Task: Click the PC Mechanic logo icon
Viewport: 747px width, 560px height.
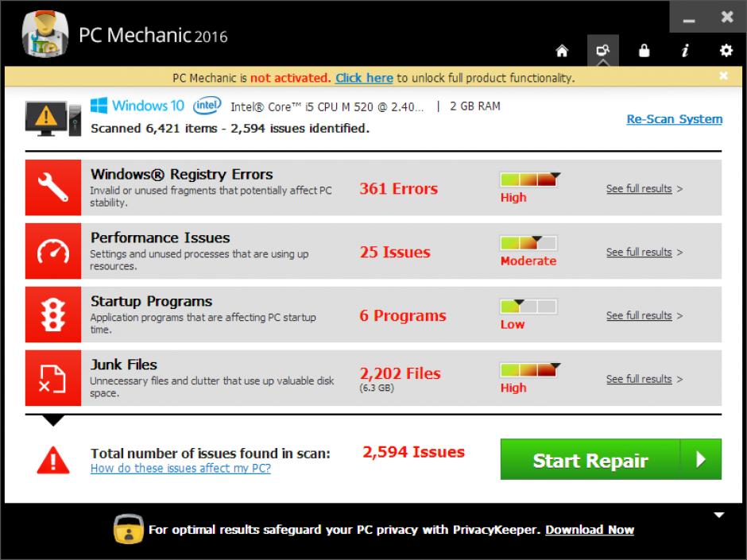Action: (x=45, y=34)
